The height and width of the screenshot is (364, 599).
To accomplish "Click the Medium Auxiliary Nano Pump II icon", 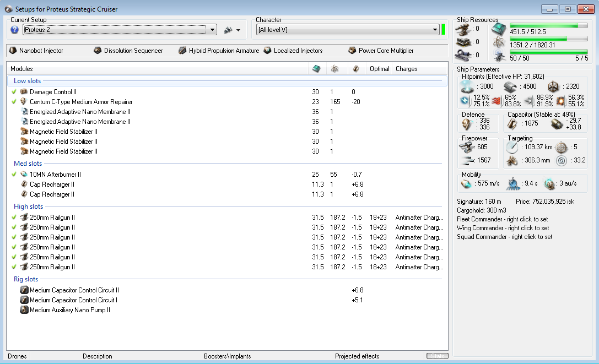I will 24,310.
